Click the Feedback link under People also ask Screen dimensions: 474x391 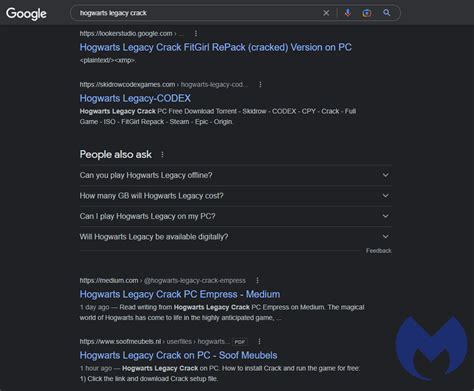[378, 251]
